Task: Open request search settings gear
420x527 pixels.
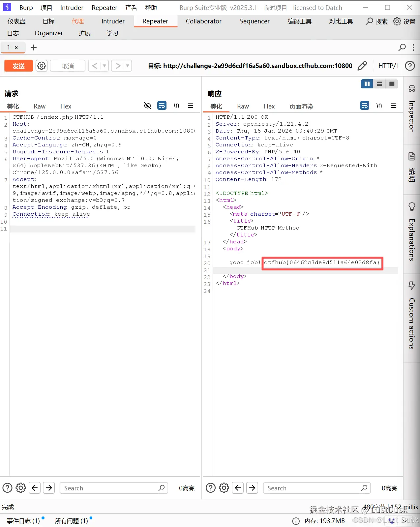Action: pos(21,487)
